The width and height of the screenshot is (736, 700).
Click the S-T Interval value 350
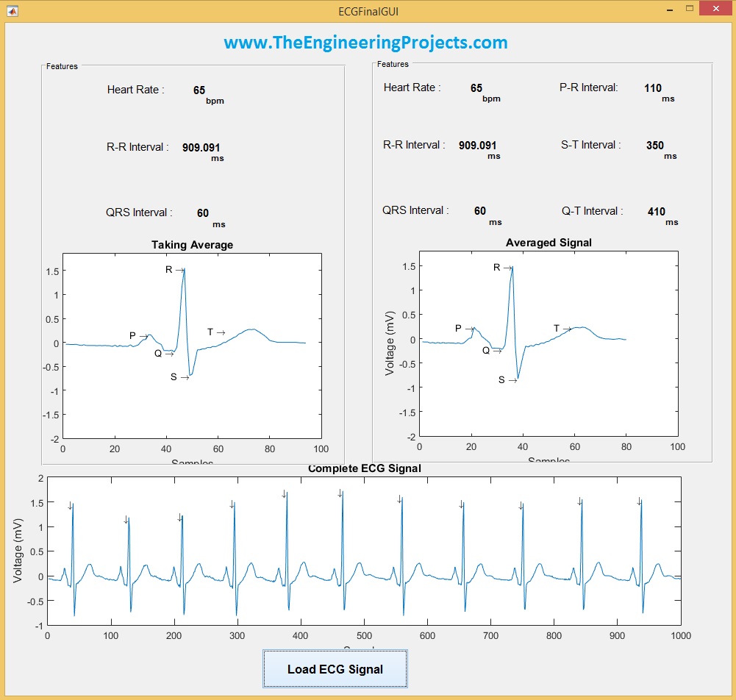coord(655,146)
